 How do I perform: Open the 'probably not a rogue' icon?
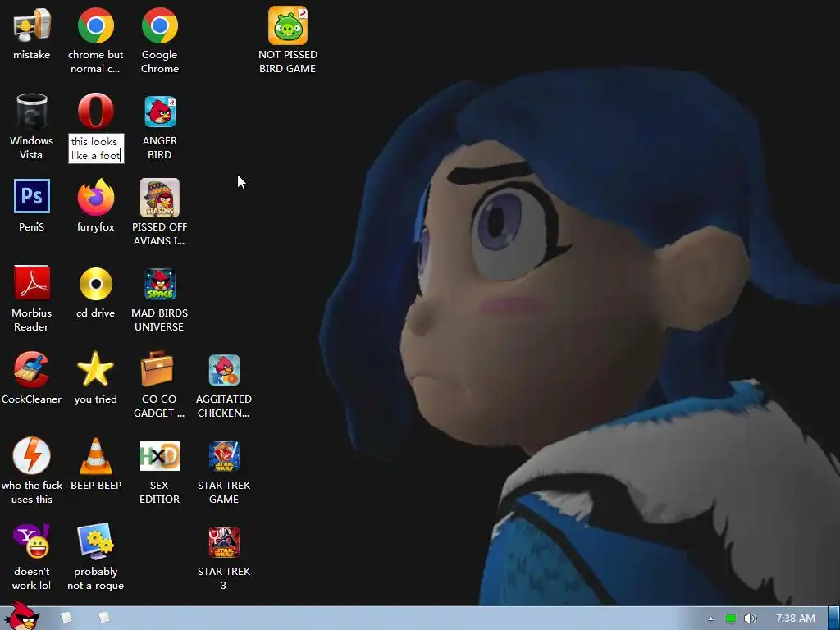pyautogui.click(x=95, y=541)
